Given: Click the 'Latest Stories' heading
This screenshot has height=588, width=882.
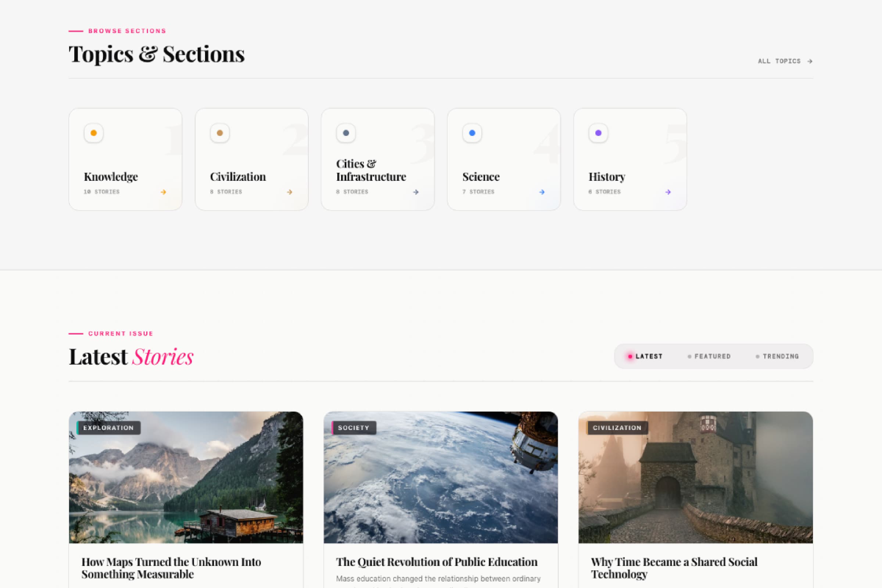Looking at the screenshot, I should (131, 356).
